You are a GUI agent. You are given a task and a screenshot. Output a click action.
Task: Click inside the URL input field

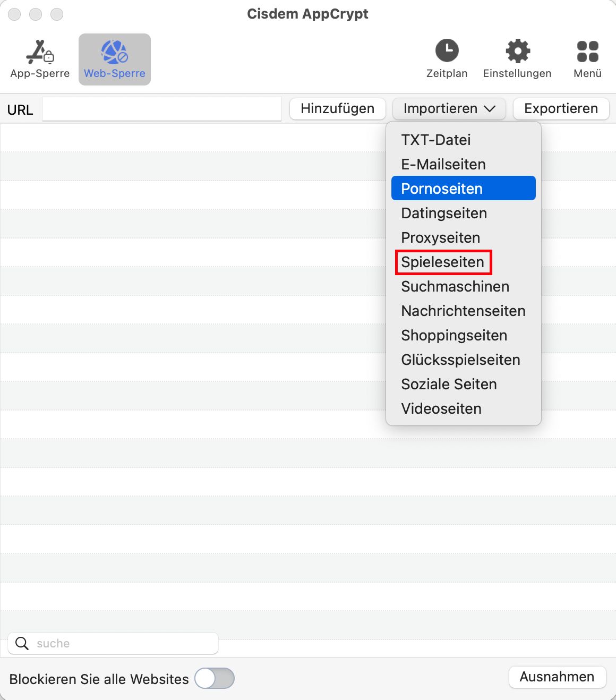pos(161,109)
